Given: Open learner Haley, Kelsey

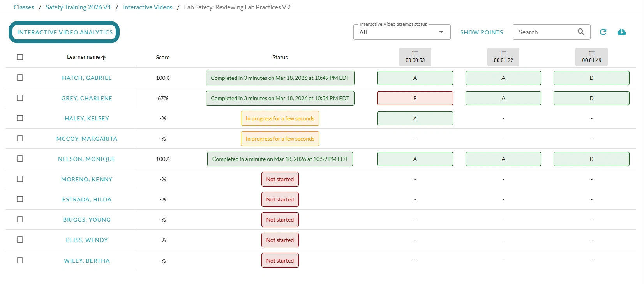Looking at the screenshot, I should click(87, 118).
